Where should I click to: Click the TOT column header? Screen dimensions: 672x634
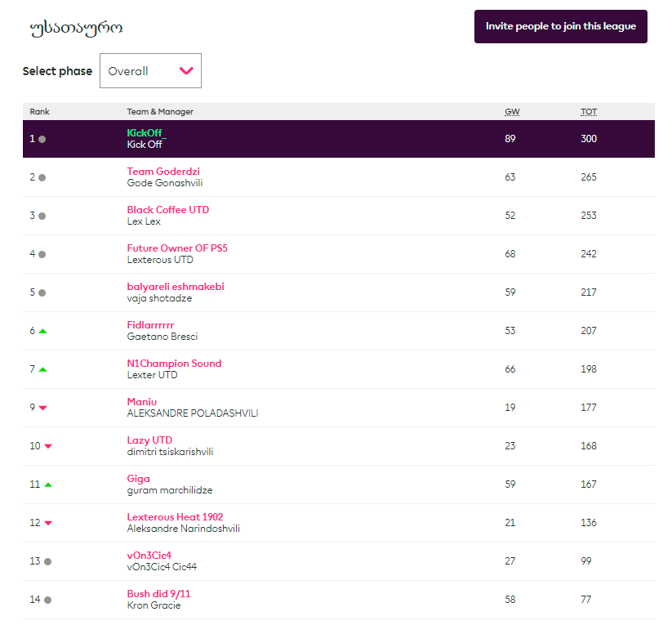588,112
